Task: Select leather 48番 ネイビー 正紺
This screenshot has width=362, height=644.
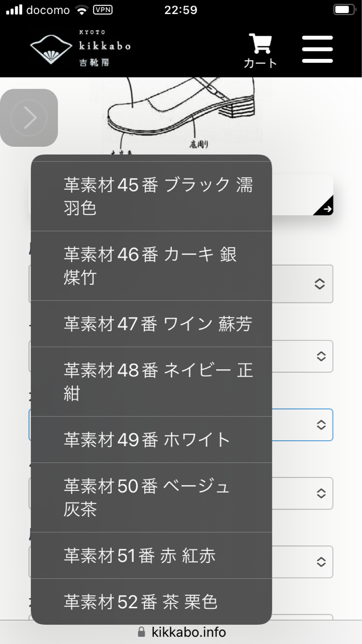Action: 151,381
